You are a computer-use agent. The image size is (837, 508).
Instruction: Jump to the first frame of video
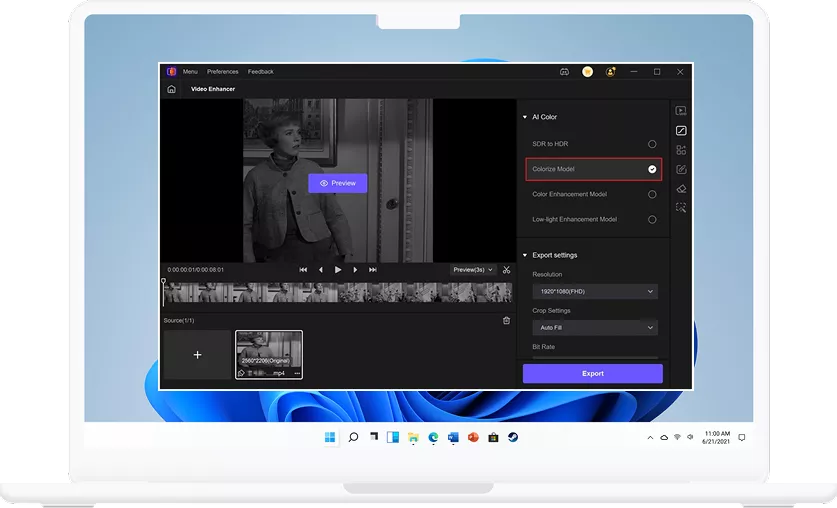303,270
